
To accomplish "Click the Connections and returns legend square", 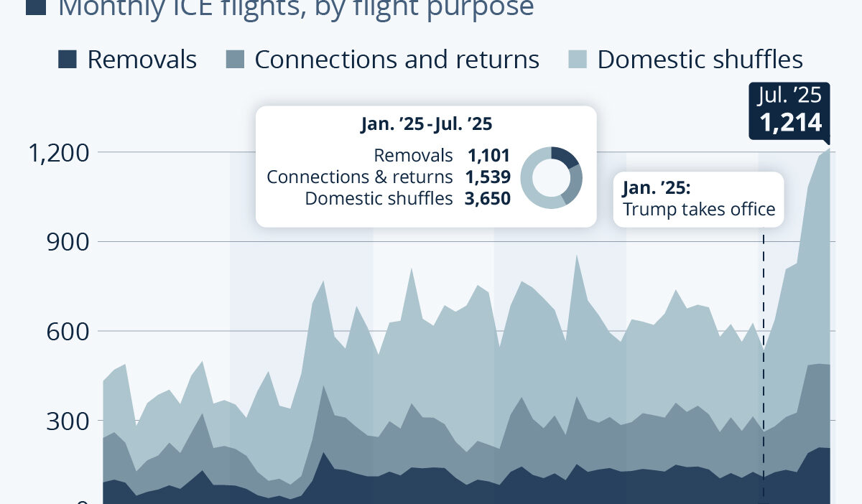I will click(x=233, y=60).
